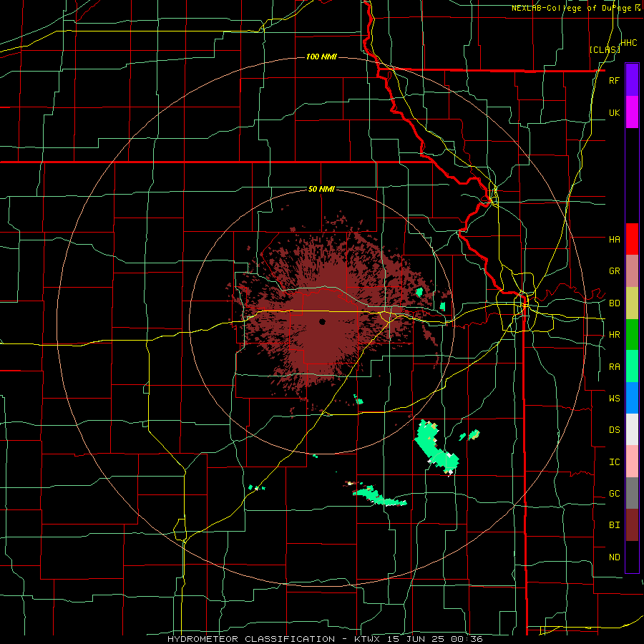Image resolution: width=644 pixels, height=644 pixels.
Task: Click the DS legend label
Action: pyautogui.click(x=614, y=430)
